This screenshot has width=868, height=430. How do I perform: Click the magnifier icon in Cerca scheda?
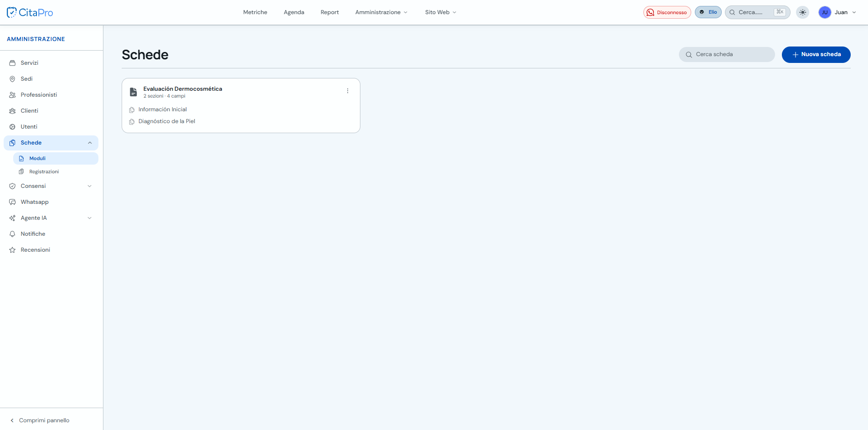coord(689,55)
